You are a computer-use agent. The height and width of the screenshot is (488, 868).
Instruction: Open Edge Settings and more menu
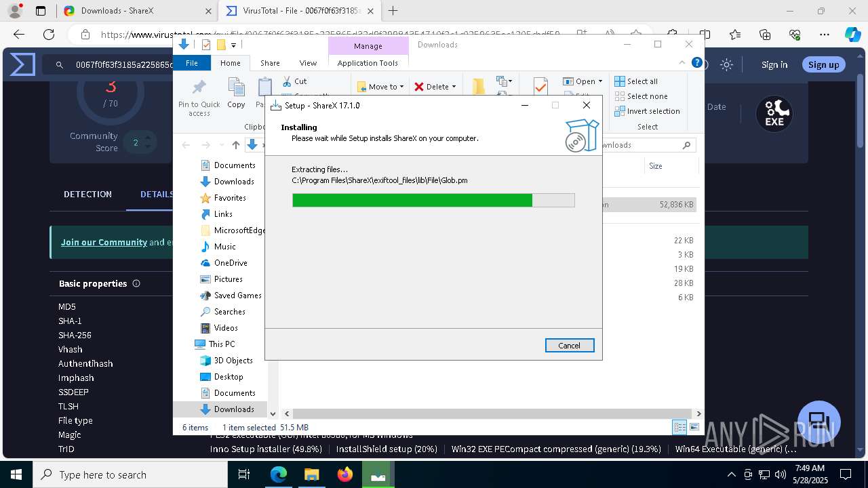tap(825, 35)
